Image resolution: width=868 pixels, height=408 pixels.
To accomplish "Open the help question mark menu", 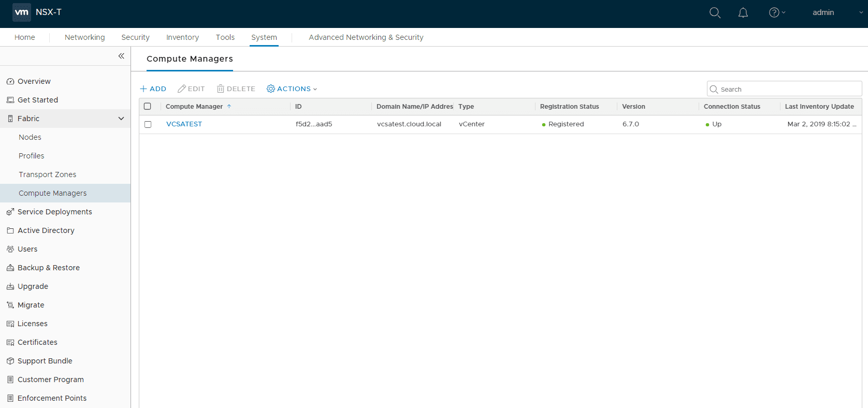I will (777, 12).
